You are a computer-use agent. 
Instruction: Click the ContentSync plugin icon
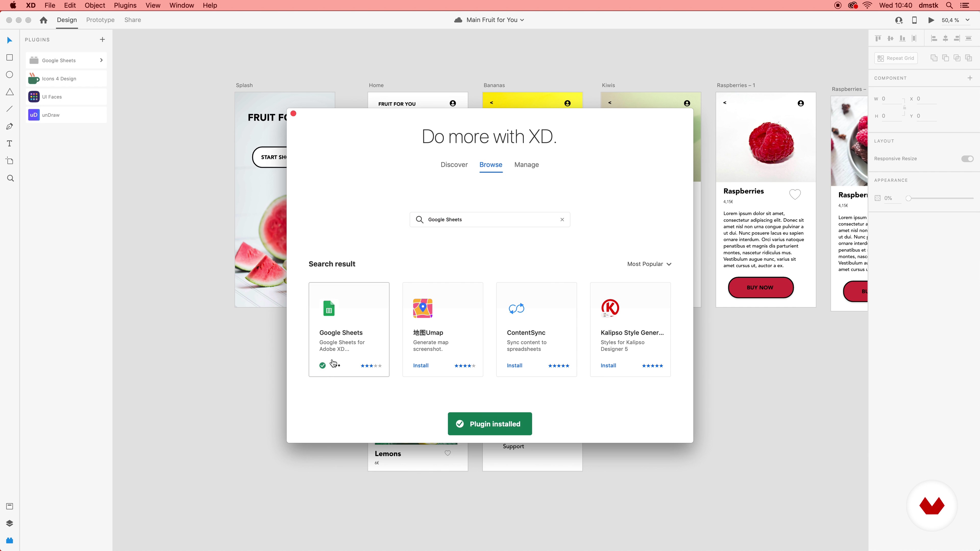pyautogui.click(x=517, y=308)
